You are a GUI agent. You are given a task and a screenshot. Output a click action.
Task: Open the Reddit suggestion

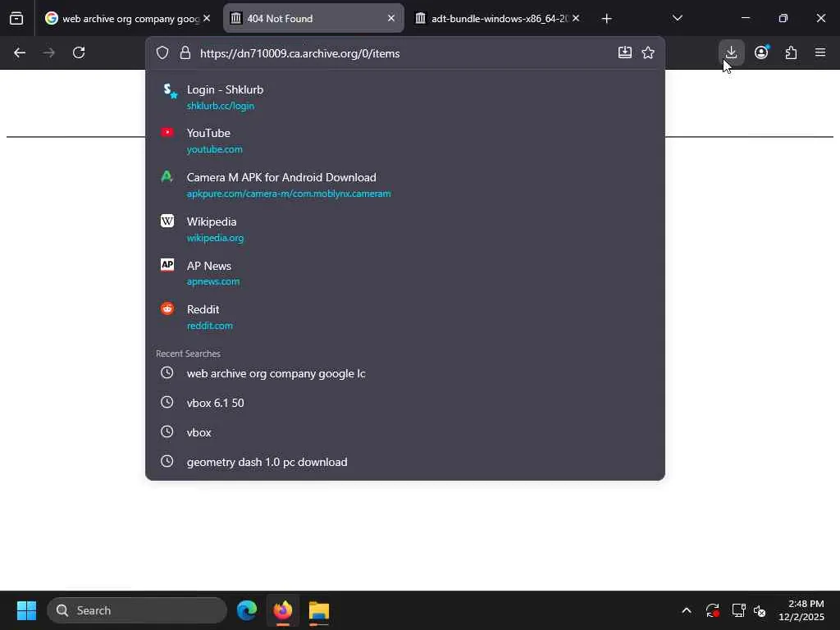405,317
